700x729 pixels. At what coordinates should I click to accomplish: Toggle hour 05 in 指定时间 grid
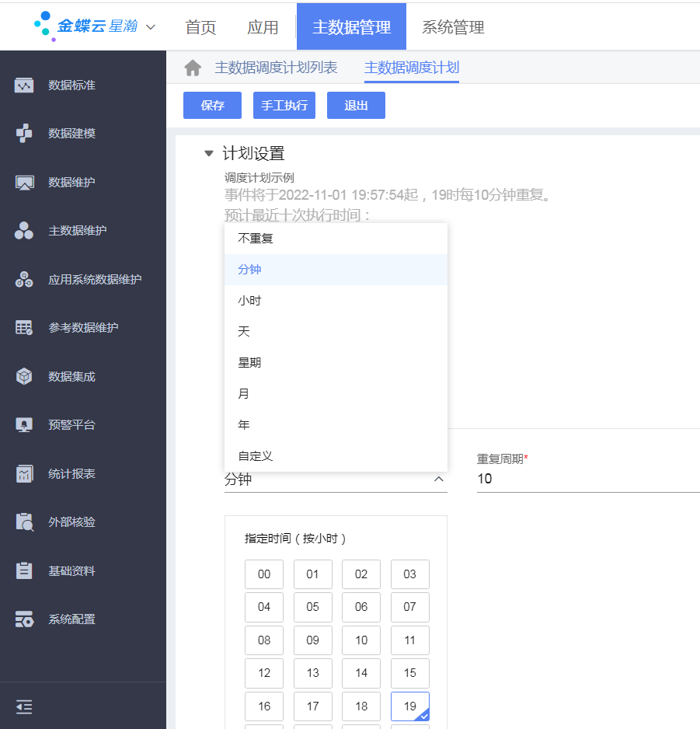313,607
